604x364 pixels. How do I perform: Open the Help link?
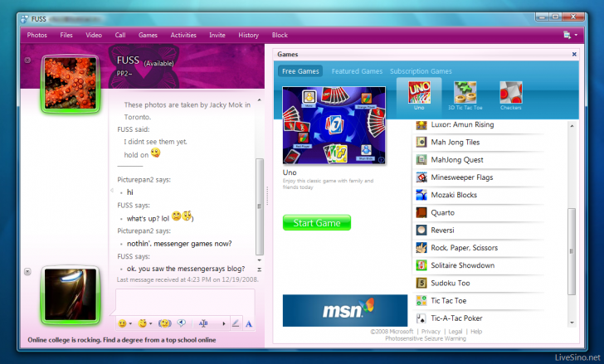tap(476, 332)
